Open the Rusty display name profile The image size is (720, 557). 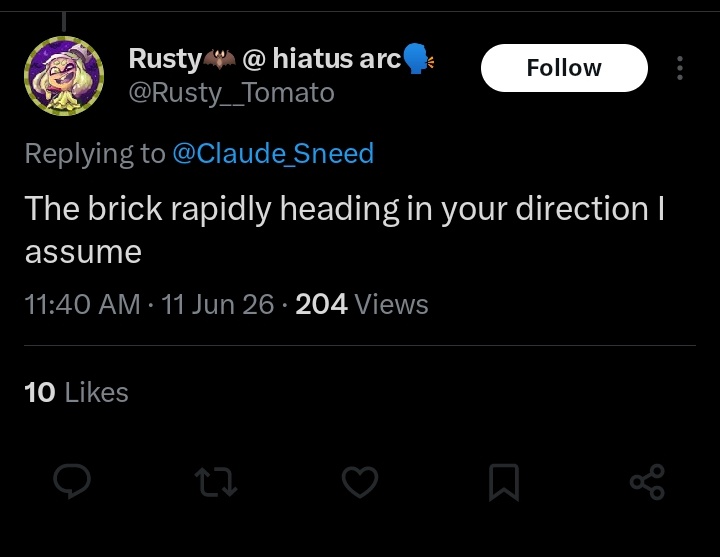click(281, 59)
